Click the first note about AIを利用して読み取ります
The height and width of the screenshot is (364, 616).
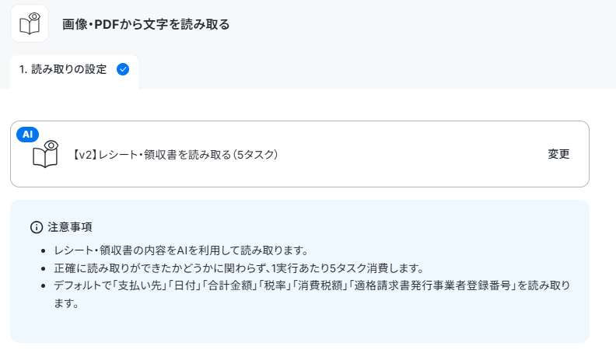click(x=181, y=250)
